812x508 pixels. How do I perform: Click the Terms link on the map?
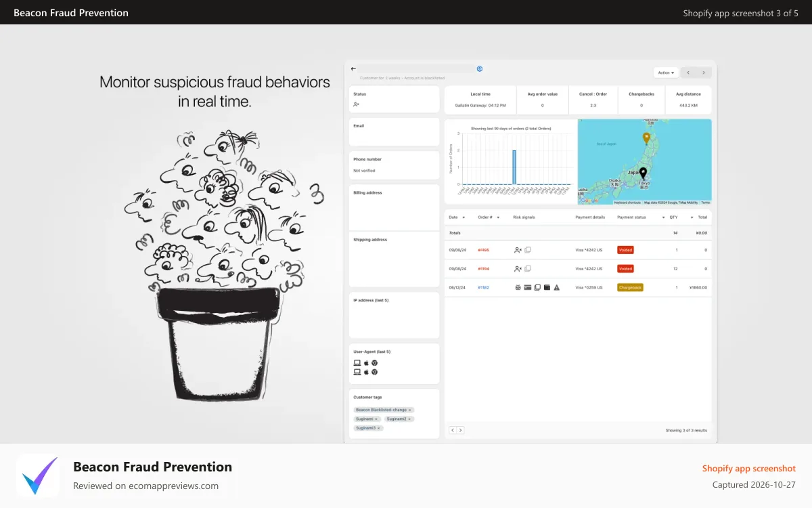(x=706, y=203)
